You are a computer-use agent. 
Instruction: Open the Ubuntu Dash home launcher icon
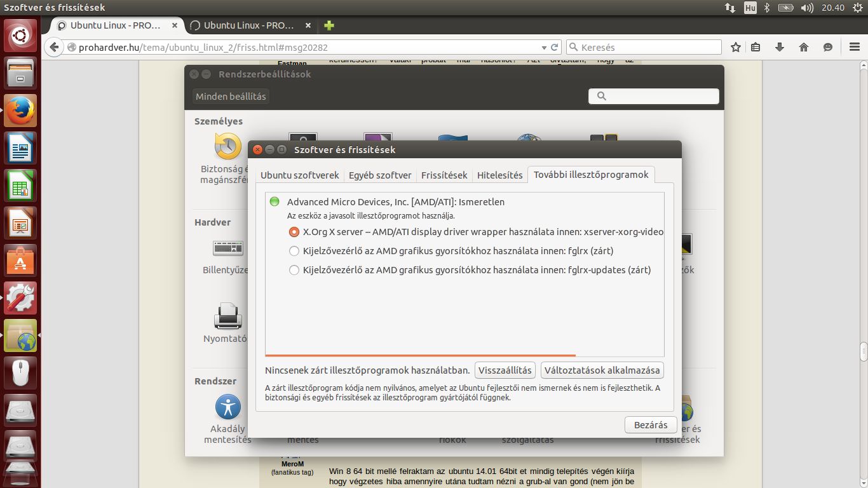click(x=20, y=36)
